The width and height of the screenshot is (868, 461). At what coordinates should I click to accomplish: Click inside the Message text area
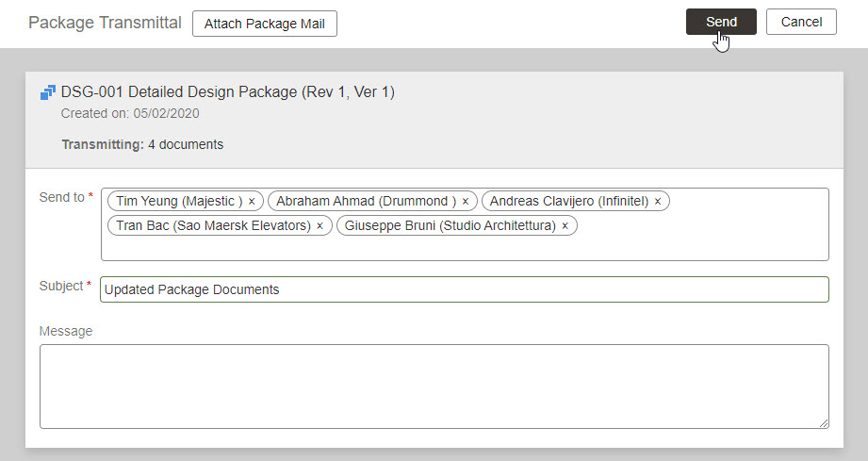click(x=434, y=387)
